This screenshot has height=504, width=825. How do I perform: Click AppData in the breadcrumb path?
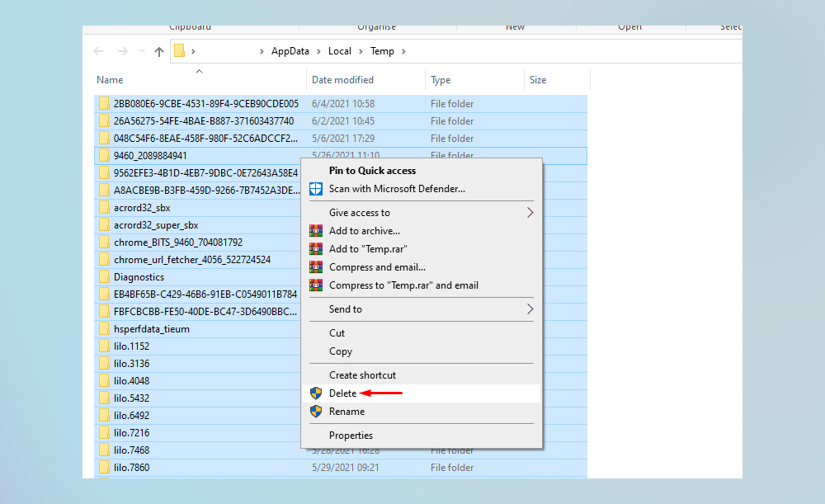click(x=290, y=51)
